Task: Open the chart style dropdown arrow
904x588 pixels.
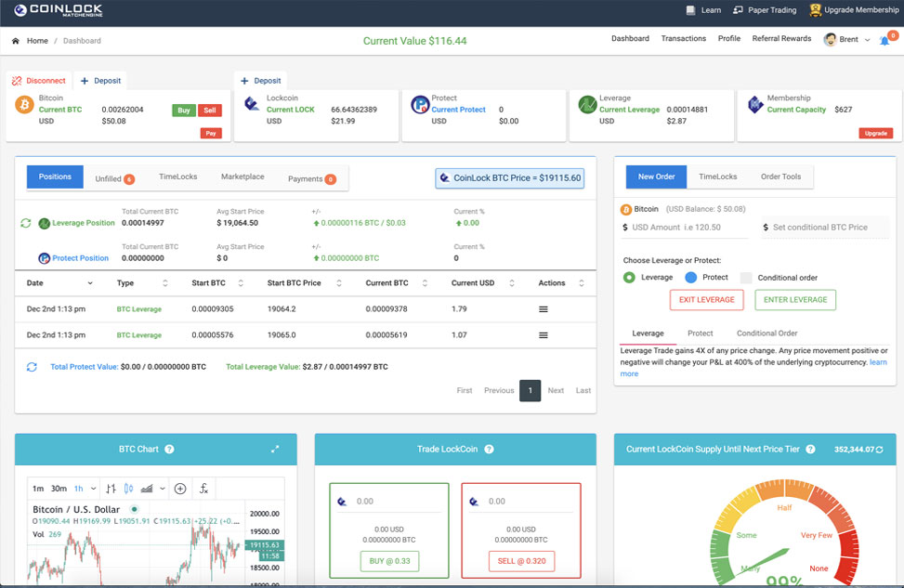Action: pyautogui.click(x=163, y=489)
